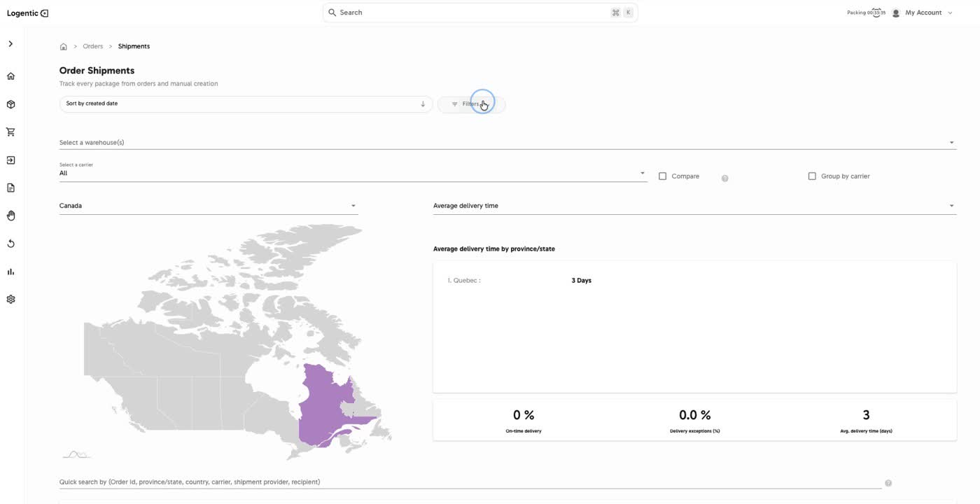Image resolution: width=980 pixels, height=504 pixels.
Task: Click the Filters button
Action: (471, 104)
